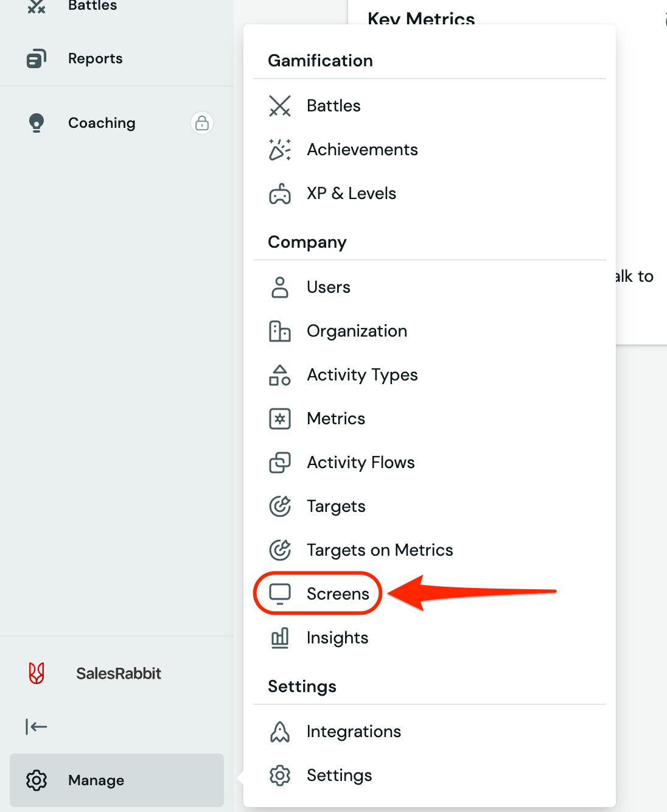Open Settings at the menu bottom
The image size is (667, 812).
(339, 775)
